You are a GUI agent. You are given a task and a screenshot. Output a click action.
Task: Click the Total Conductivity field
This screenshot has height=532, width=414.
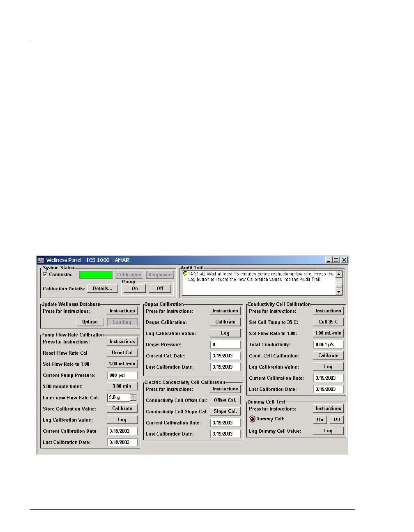pyautogui.click(x=329, y=344)
